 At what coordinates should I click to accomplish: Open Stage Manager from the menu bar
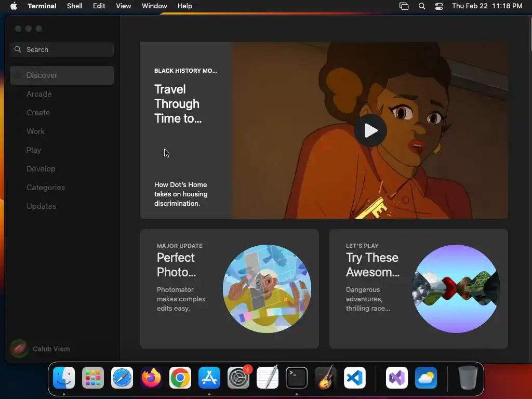click(404, 6)
